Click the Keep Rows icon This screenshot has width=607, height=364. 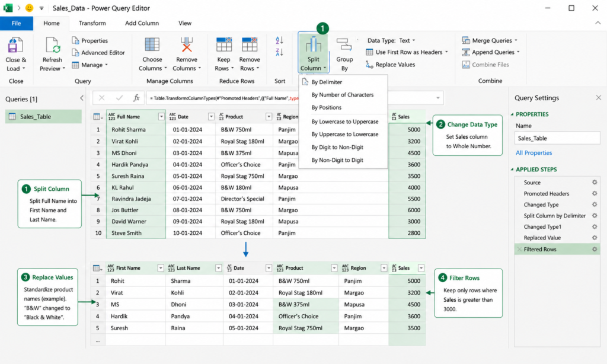pyautogui.click(x=223, y=44)
